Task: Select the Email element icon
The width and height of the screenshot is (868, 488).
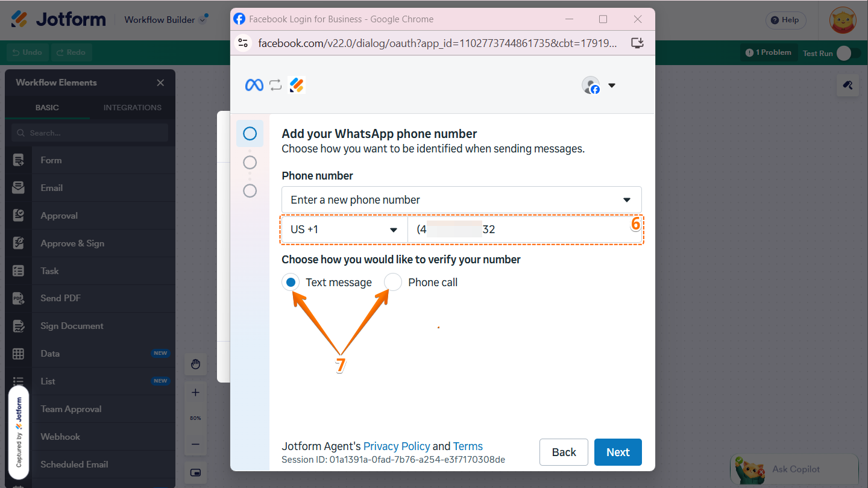Action: click(19, 188)
